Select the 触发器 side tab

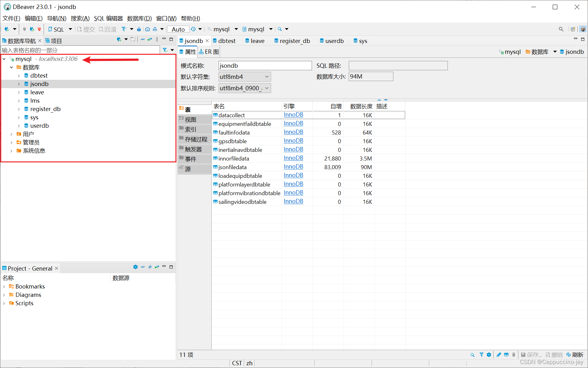click(x=194, y=149)
